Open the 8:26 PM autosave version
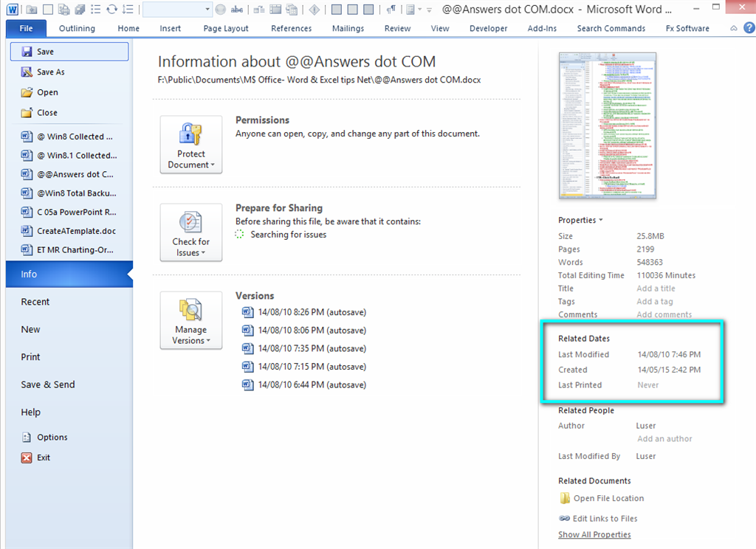This screenshot has width=756, height=549. tap(303, 312)
